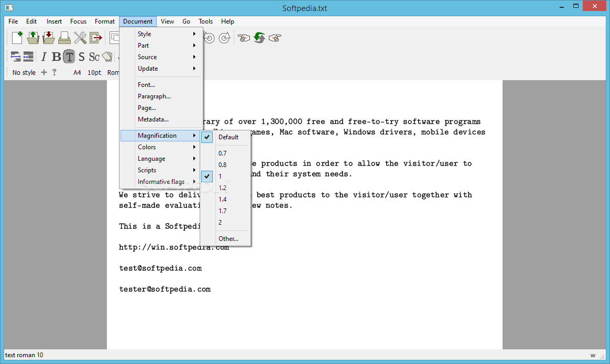Apply bold with the B icon
This screenshot has width=610, height=364.
tap(57, 57)
